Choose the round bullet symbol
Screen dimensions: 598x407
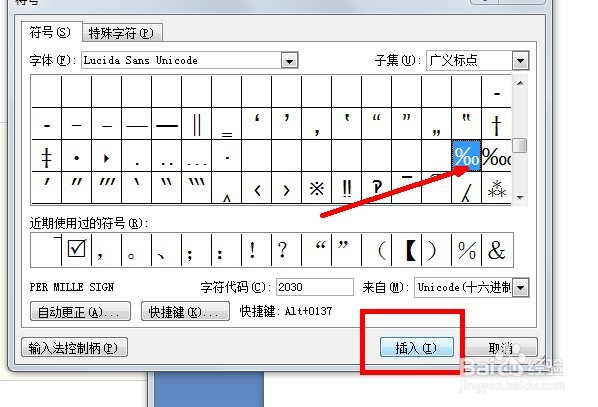(x=76, y=156)
